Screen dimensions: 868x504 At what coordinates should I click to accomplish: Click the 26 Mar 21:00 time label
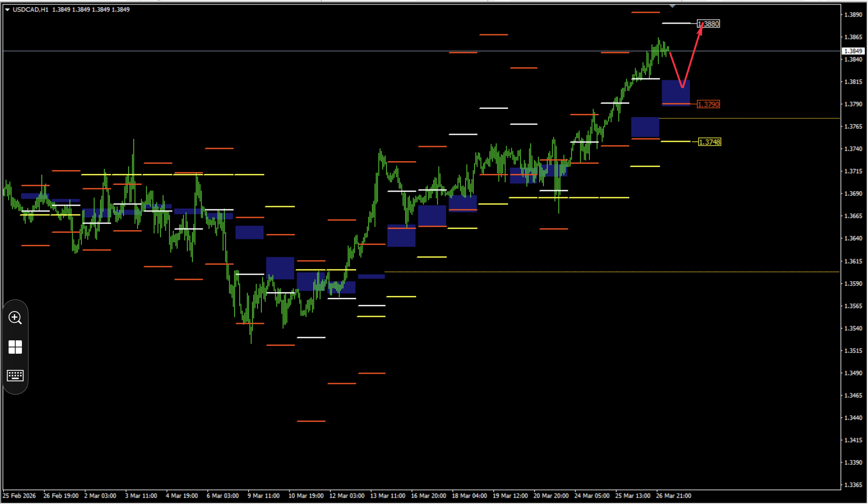coord(673,496)
